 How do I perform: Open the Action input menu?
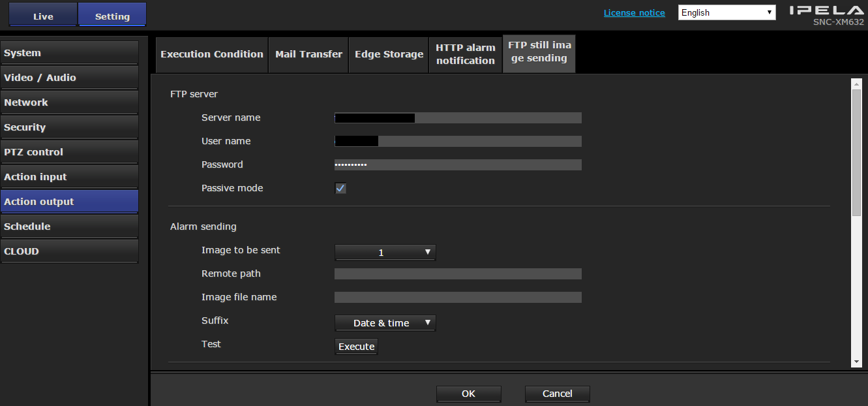coord(69,177)
